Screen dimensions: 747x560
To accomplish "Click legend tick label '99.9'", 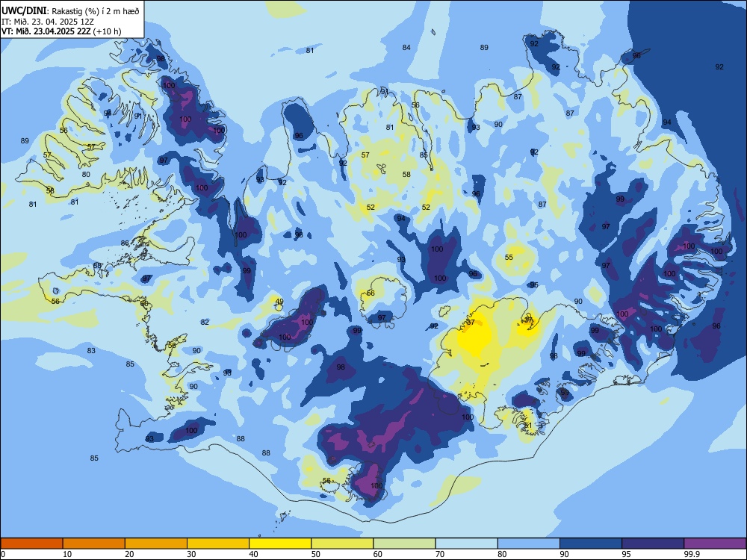I will click(691, 554).
